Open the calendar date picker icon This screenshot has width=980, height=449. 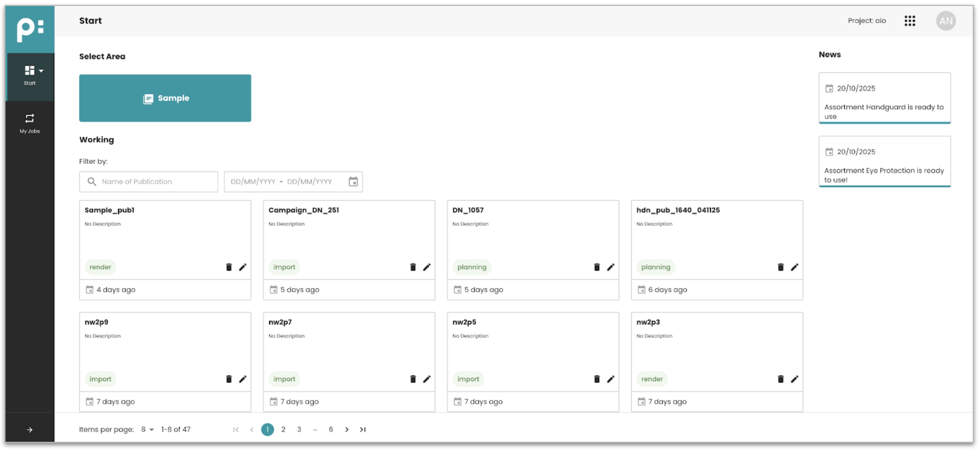[353, 181]
